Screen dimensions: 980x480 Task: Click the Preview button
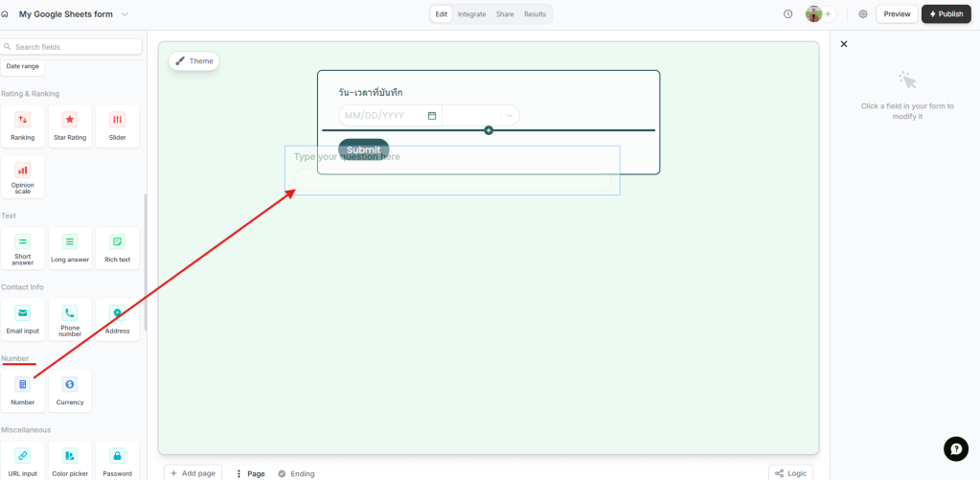tap(897, 14)
